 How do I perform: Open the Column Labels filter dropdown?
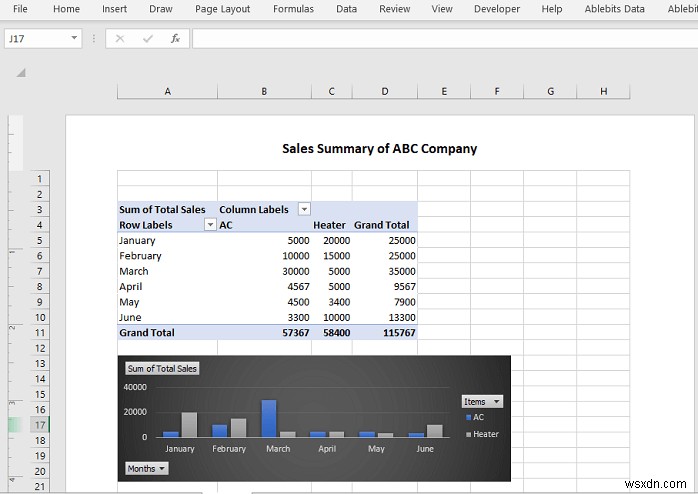(304, 209)
